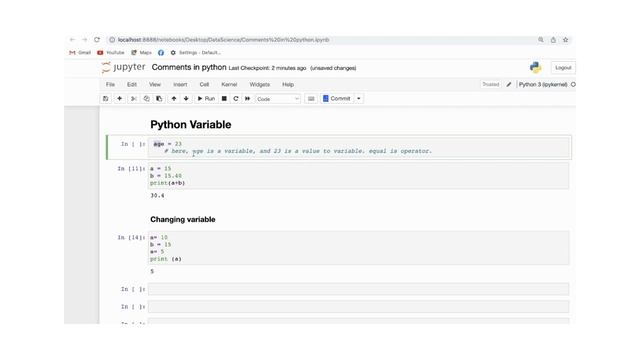Paste cells below icon

(159, 98)
